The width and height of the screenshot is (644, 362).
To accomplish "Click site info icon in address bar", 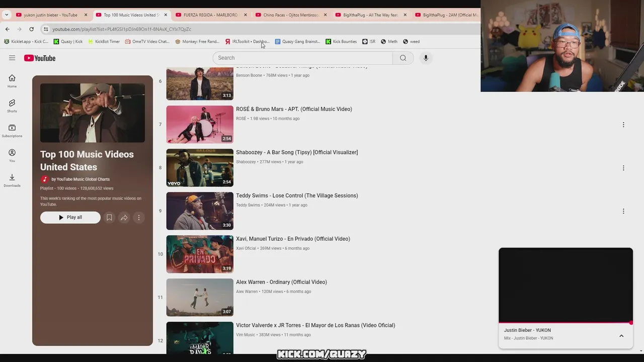I will click(x=46, y=29).
